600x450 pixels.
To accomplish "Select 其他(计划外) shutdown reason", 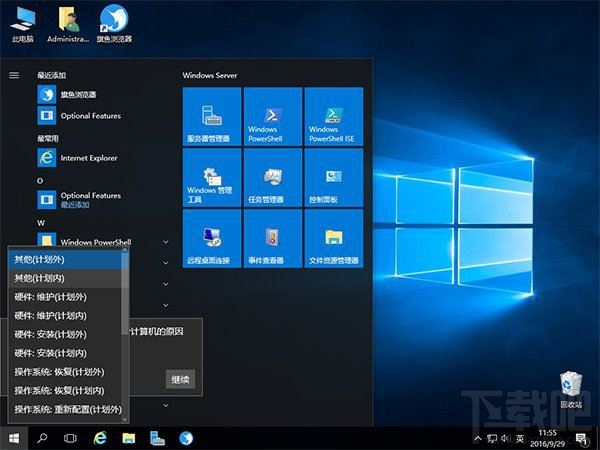I will pos(65,259).
